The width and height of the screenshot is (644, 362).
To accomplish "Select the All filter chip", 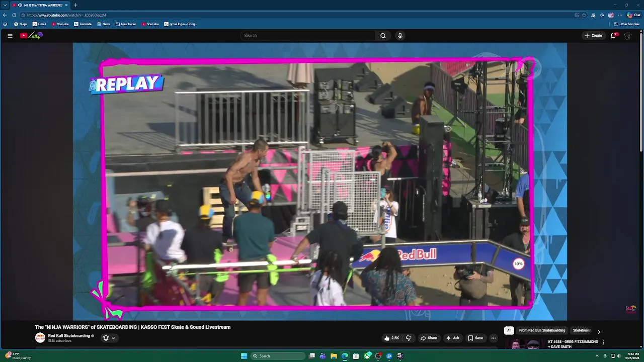I will [509, 330].
